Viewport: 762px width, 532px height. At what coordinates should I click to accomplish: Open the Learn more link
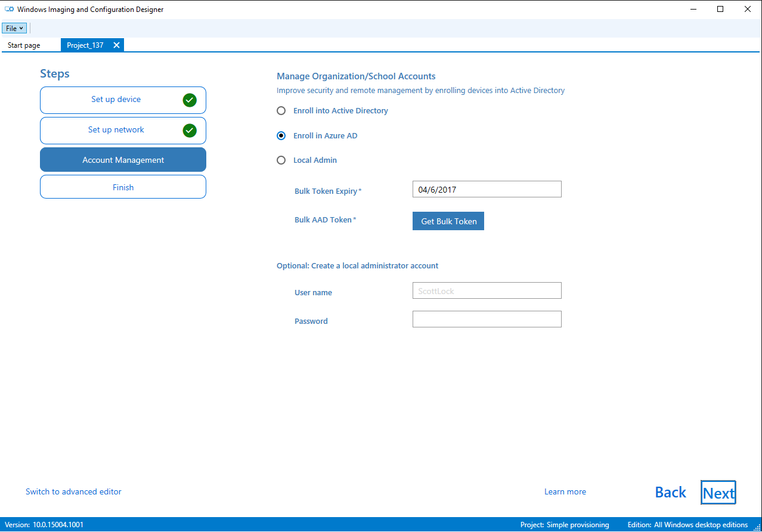(x=565, y=491)
